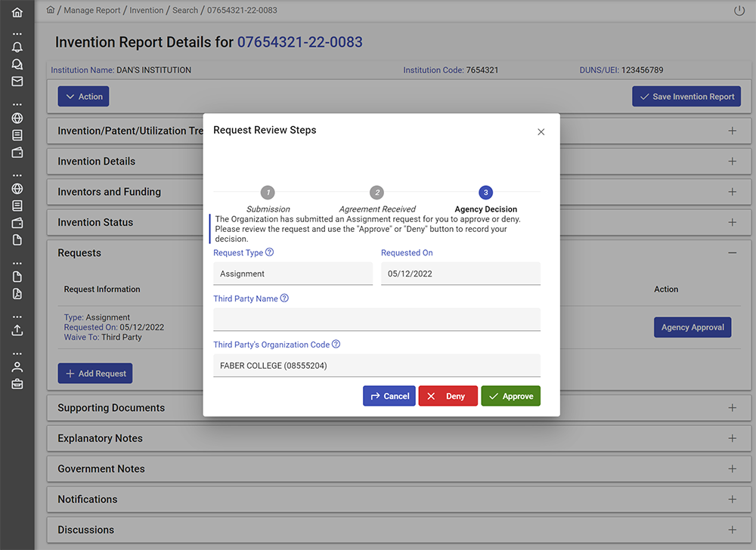Click help icon next to Third Party Name

click(x=285, y=298)
